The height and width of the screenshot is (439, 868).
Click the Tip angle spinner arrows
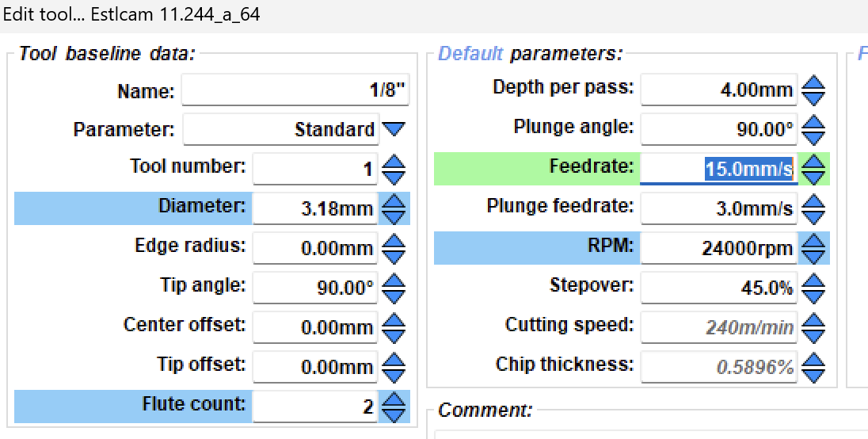pos(394,288)
